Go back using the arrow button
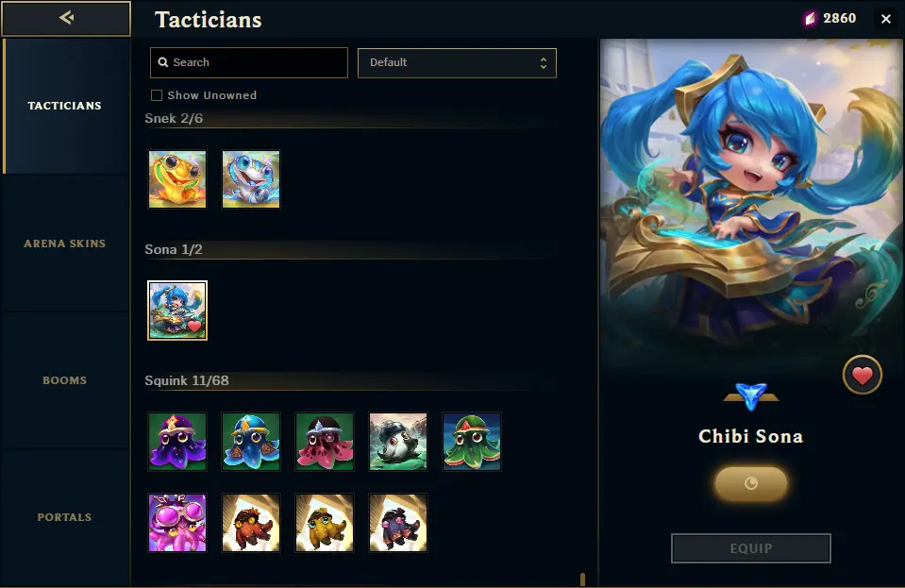 66,19
